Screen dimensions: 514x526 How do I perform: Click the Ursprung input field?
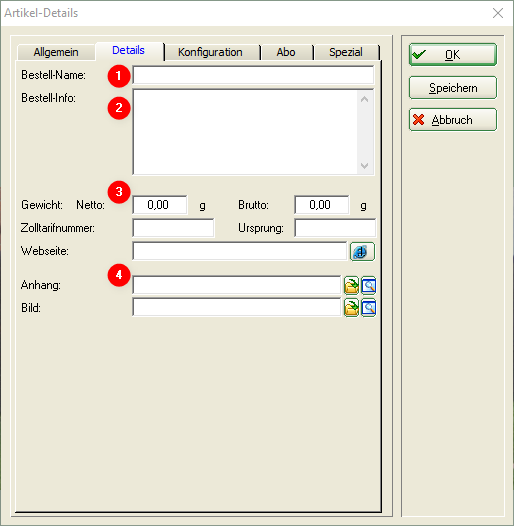pos(335,228)
